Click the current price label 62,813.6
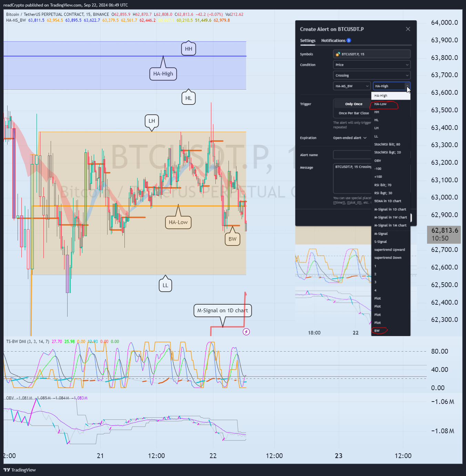This screenshot has width=466, height=476. (x=444, y=234)
